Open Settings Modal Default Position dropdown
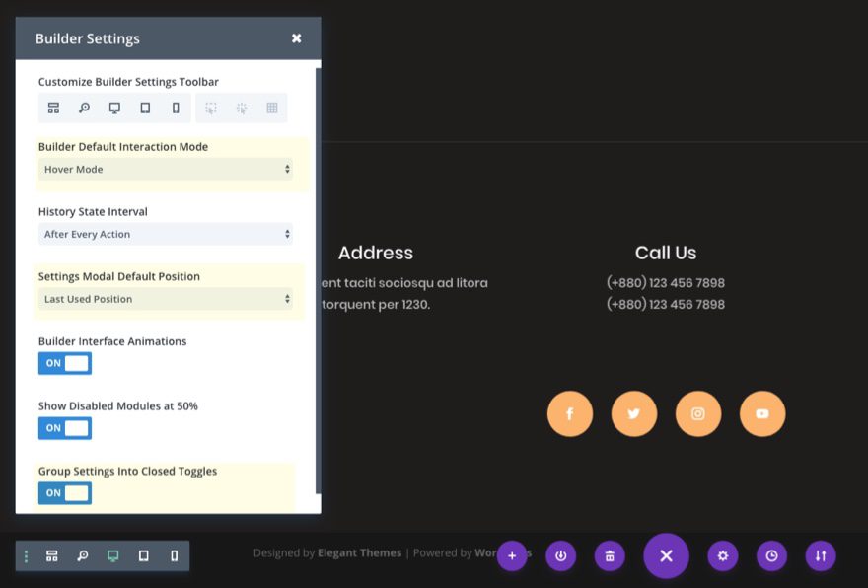This screenshot has height=588, width=868. point(166,298)
